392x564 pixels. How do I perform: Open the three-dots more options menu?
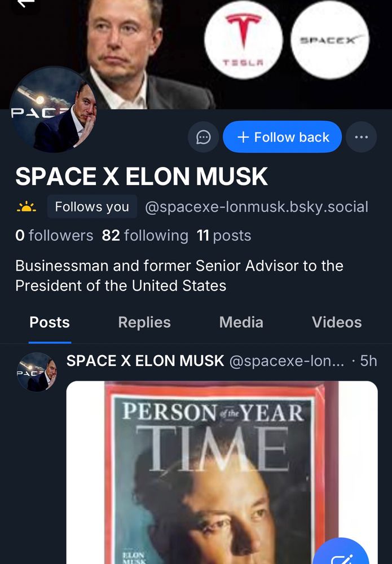pos(361,137)
